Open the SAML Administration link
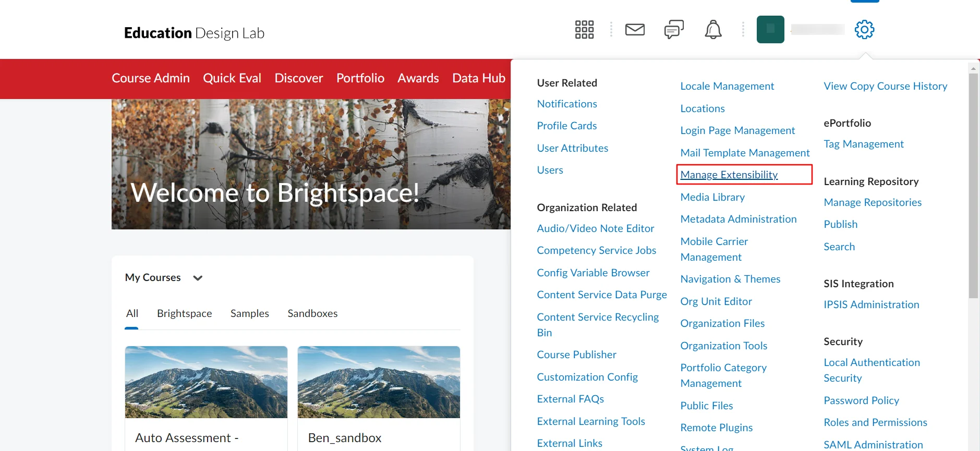This screenshot has width=980, height=451. pyautogui.click(x=874, y=445)
